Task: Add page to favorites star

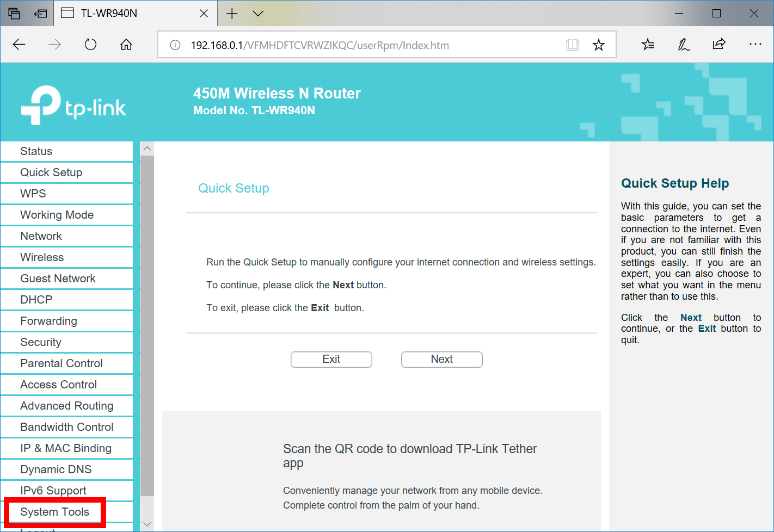Action: [599, 45]
